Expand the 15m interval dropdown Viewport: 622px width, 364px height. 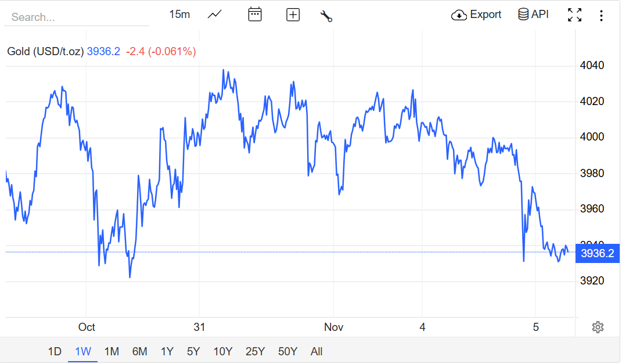click(179, 15)
